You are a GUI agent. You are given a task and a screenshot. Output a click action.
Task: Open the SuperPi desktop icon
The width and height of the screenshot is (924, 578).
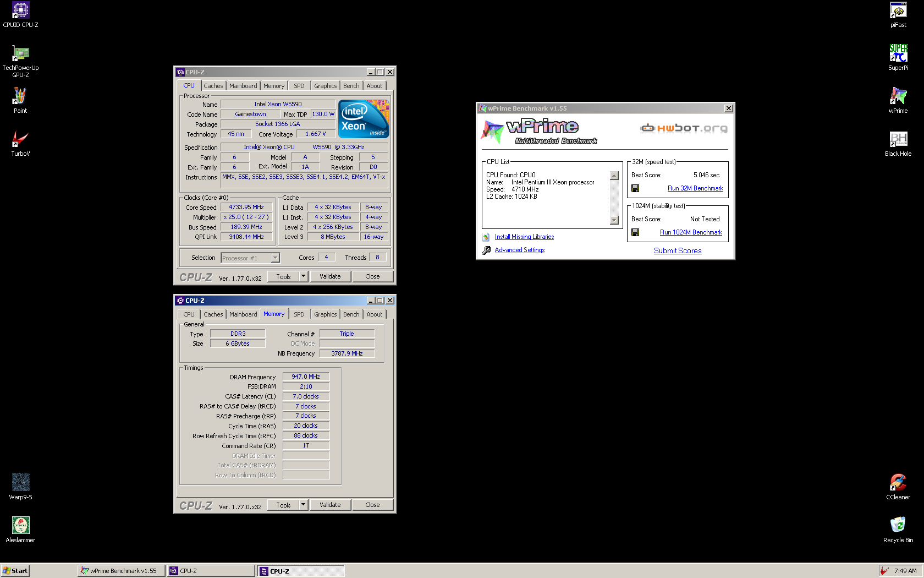898,58
